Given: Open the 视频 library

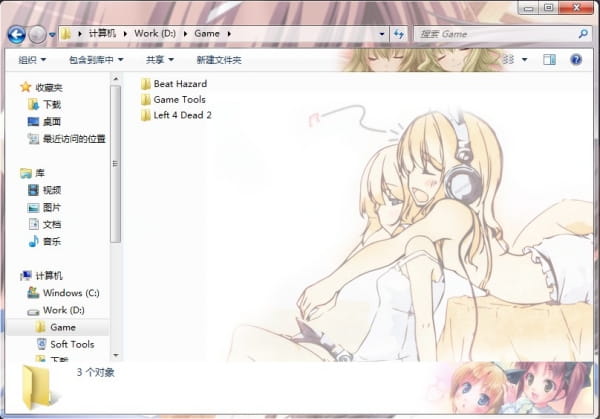Looking at the screenshot, I should coord(52,190).
